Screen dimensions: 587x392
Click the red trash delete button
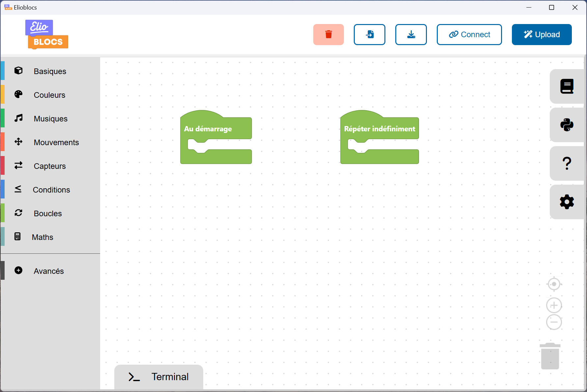(x=328, y=35)
